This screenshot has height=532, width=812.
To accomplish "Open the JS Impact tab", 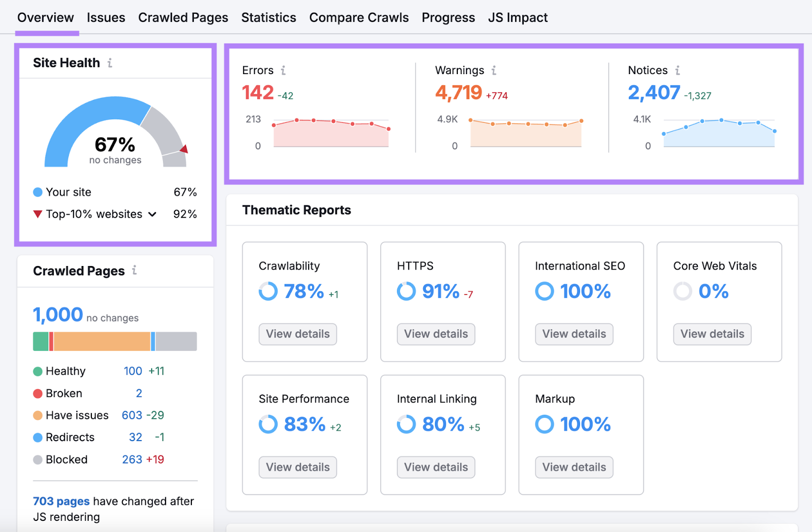I will point(518,18).
